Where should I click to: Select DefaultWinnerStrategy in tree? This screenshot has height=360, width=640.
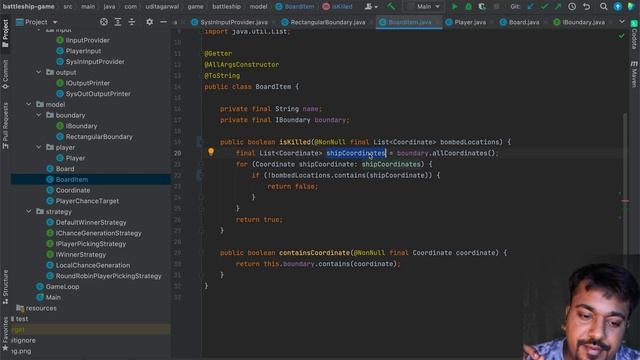[x=91, y=222]
